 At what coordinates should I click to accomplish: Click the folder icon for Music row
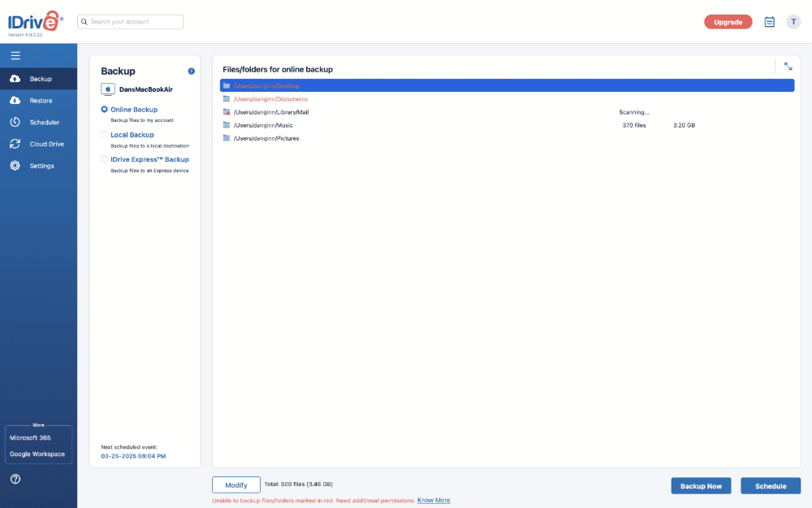tap(227, 125)
